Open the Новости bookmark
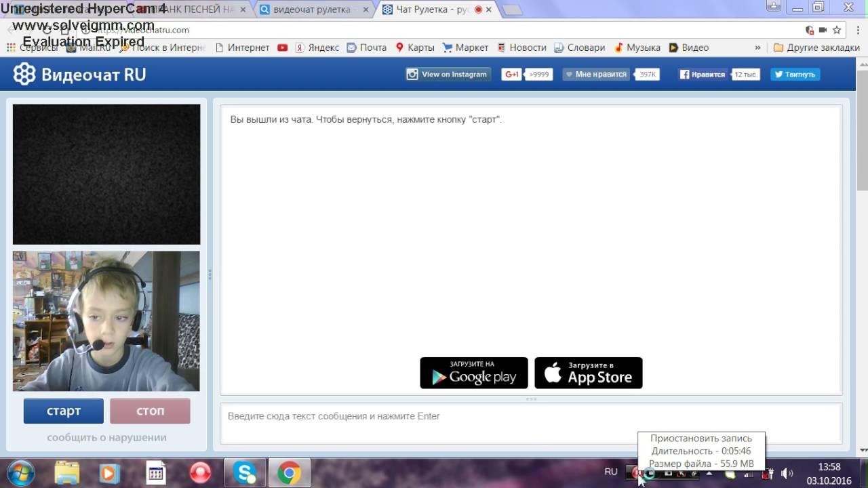This screenshot has width=868, height=488. [521, 47]
